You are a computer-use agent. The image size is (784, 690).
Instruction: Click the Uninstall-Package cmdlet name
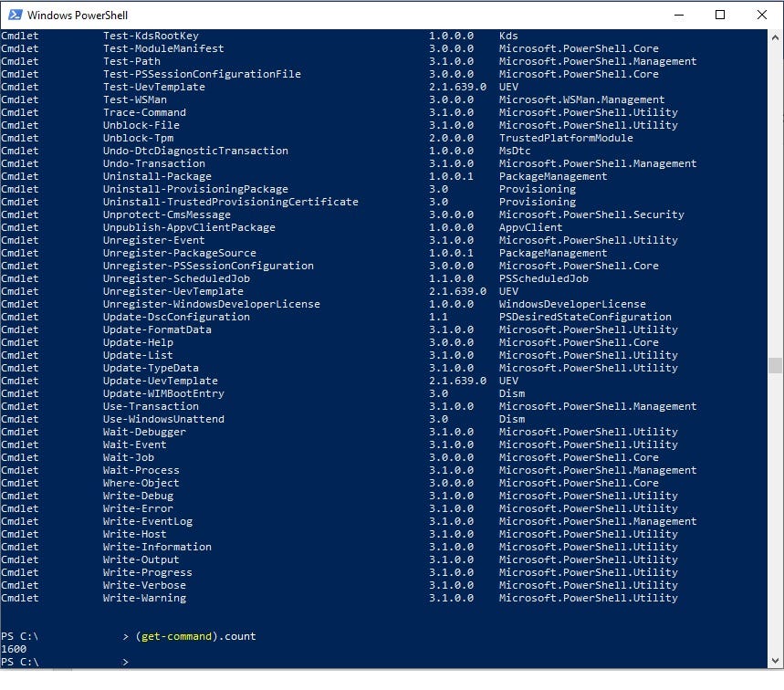[157, 176]
